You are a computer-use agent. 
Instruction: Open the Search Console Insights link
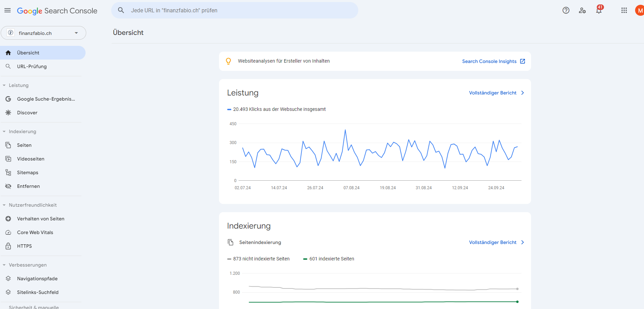coord(489,61)
